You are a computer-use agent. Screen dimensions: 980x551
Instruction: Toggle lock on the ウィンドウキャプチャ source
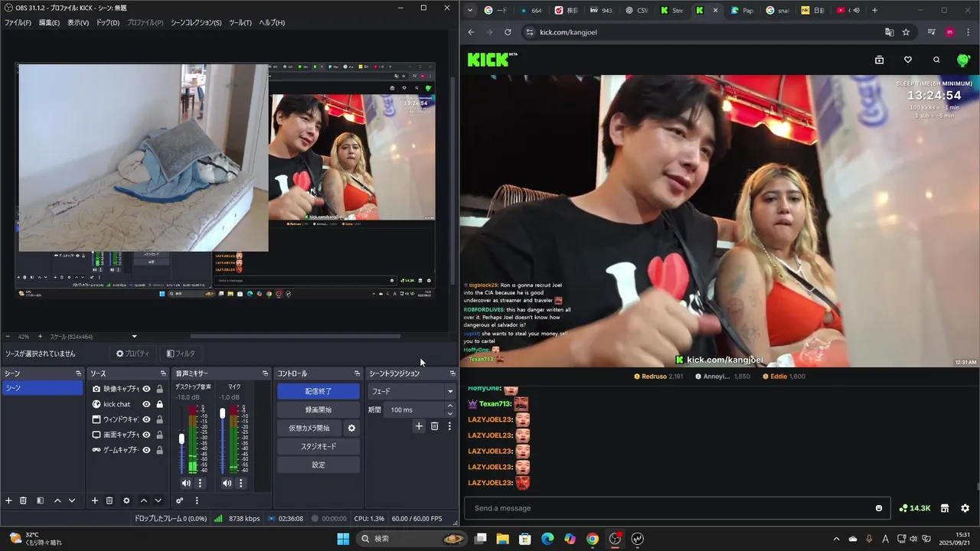[159, 419]
